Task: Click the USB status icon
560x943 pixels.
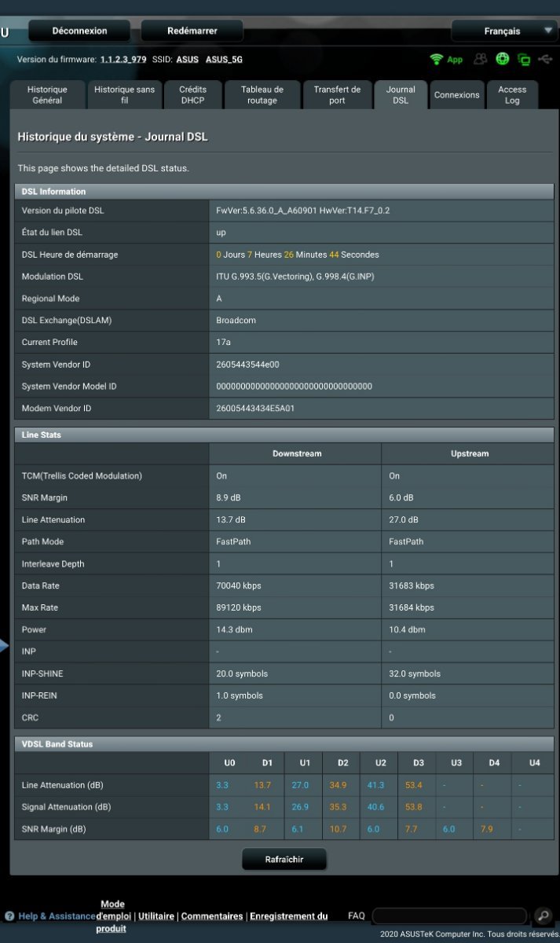Action: coord(546,59)
